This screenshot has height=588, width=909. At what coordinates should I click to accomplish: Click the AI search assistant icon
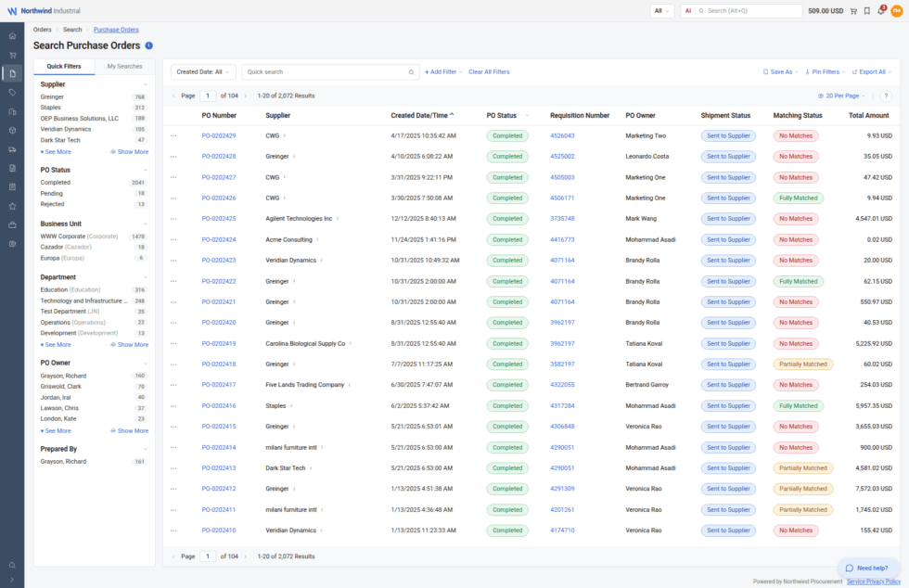pos(688,11)
